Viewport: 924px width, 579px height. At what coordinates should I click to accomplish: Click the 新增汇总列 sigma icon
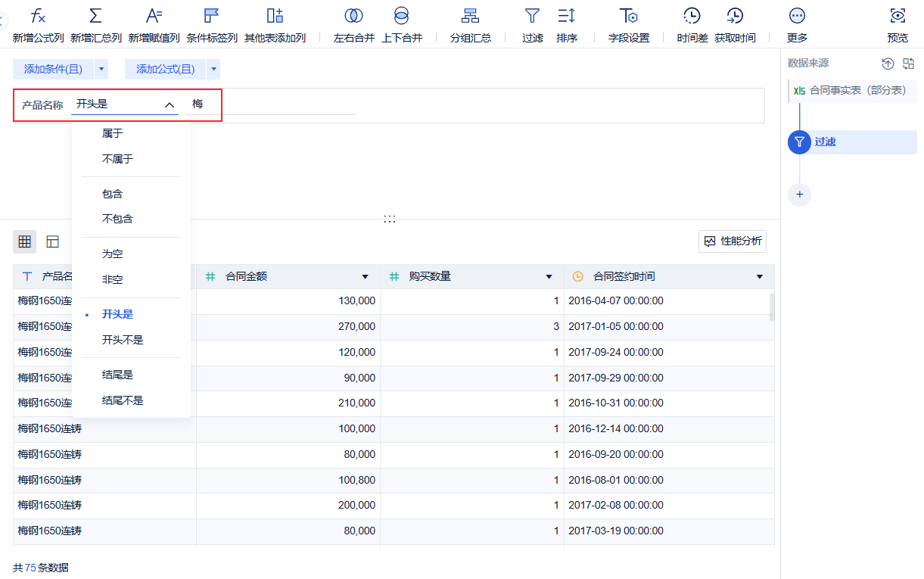(x=95, y=16)
